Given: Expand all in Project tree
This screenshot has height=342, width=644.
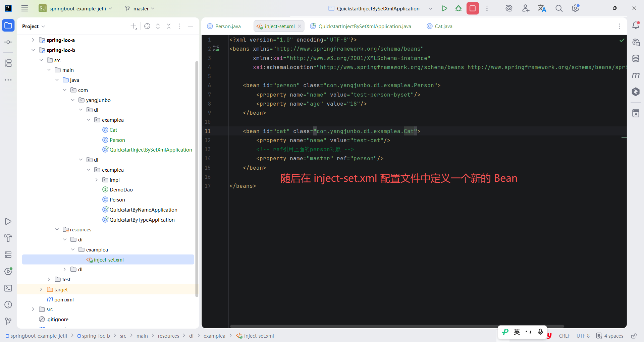Looking at the screenshot, I should click(x=158, y=26).
